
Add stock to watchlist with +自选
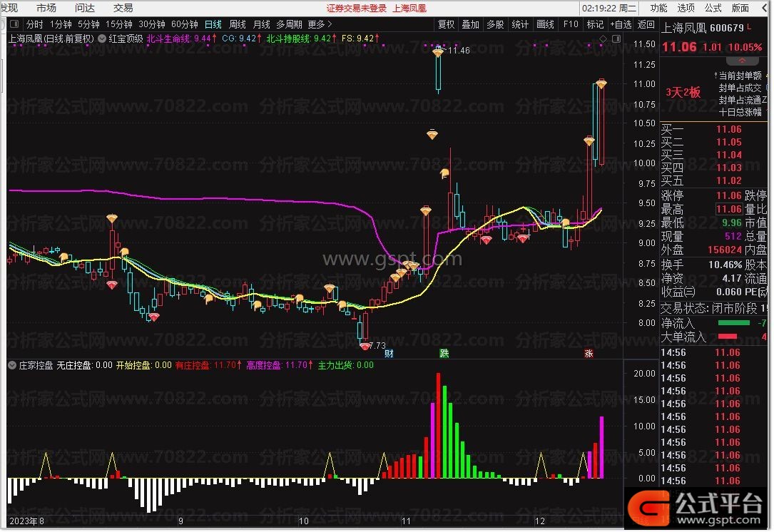click(621, 24)
